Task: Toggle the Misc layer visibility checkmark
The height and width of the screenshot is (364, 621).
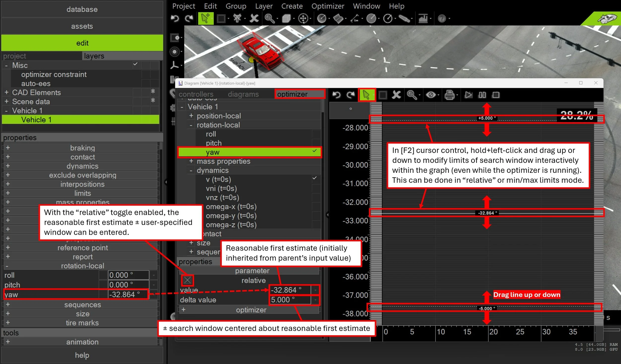Action: click(x=135, y=64)
